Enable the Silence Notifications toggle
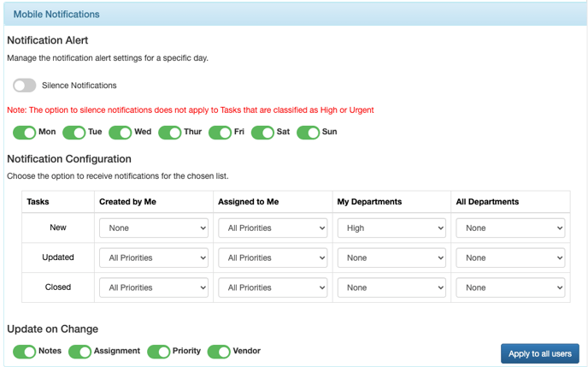 click(25, 86)
